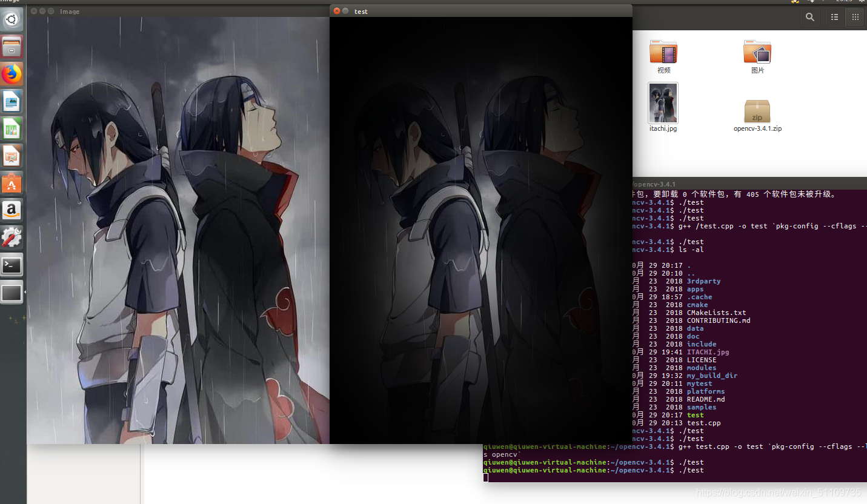
Task: Click 'cmake' directory in terminal listing
Action: pyautogui.click(x=697, y=305)
